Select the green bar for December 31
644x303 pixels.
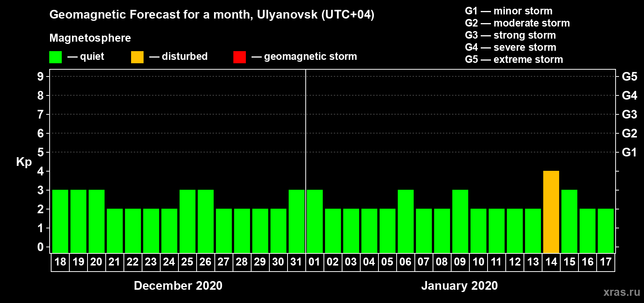[x=297, y=221]
